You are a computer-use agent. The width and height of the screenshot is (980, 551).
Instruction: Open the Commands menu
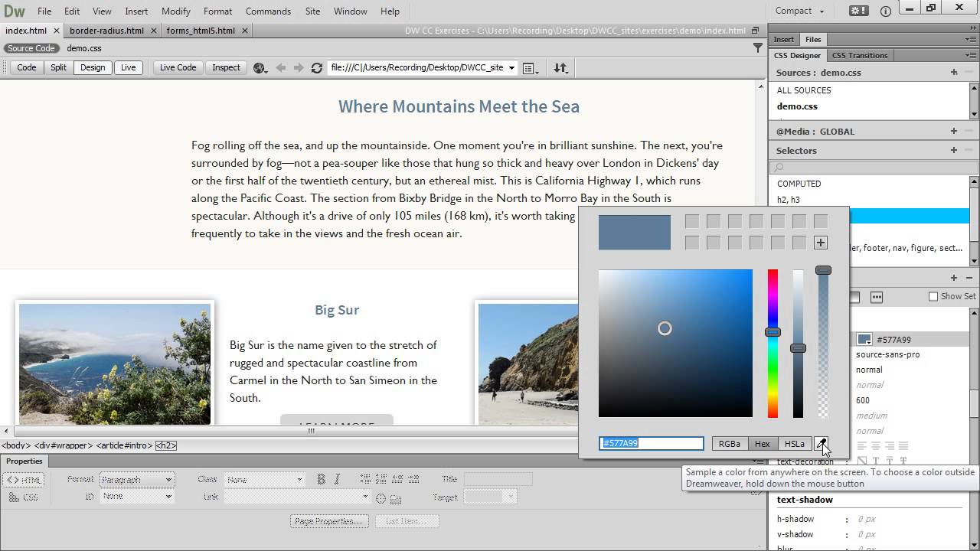[x=268, y=11]
